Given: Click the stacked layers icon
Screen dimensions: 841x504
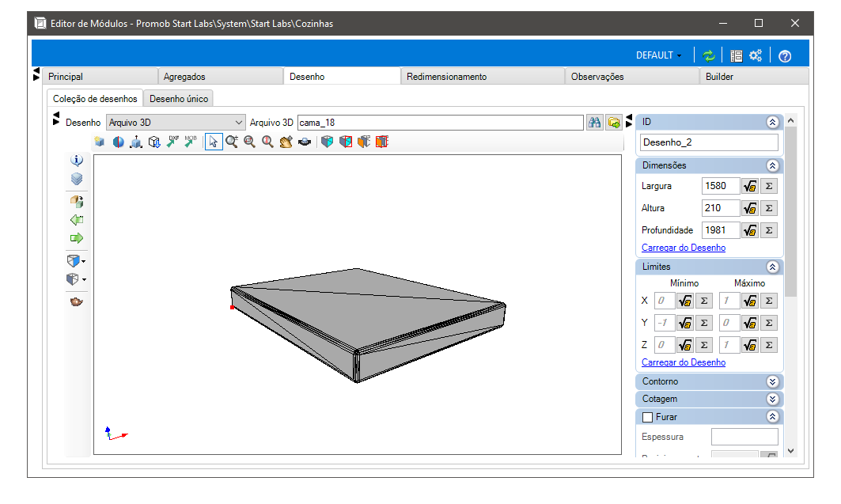Looking at the screenshot, I should coord(77,179).
